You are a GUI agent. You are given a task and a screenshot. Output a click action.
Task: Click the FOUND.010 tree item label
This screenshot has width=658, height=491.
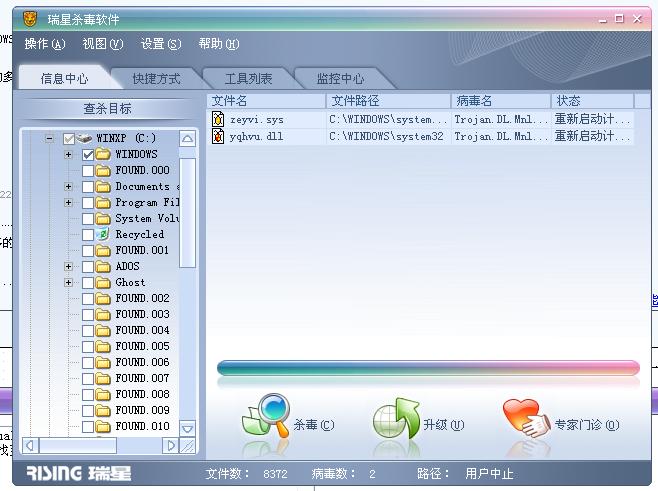142,426
